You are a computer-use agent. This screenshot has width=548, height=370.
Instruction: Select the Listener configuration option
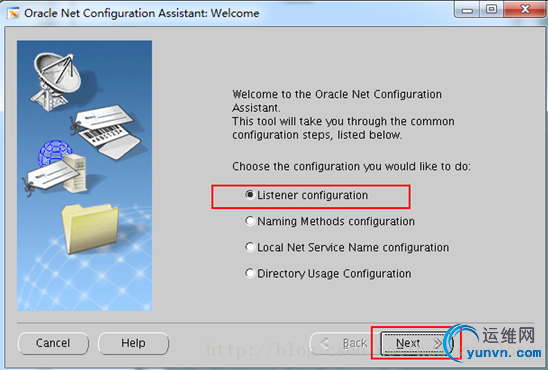click(x=307, y=195)
